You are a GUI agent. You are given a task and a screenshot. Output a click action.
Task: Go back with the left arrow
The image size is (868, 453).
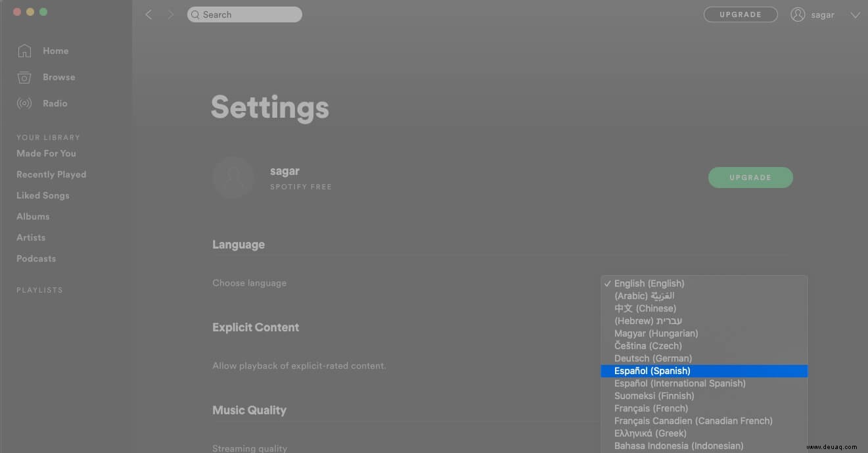(148, 14)
